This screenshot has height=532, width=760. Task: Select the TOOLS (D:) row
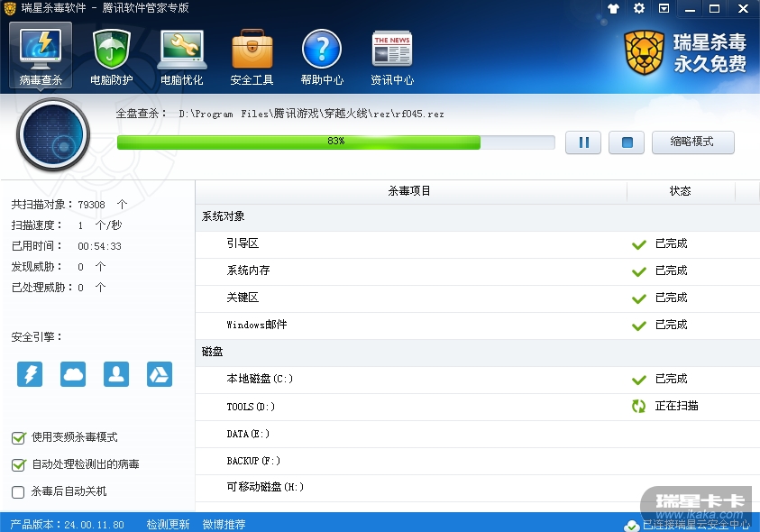[x=478, y=407]
